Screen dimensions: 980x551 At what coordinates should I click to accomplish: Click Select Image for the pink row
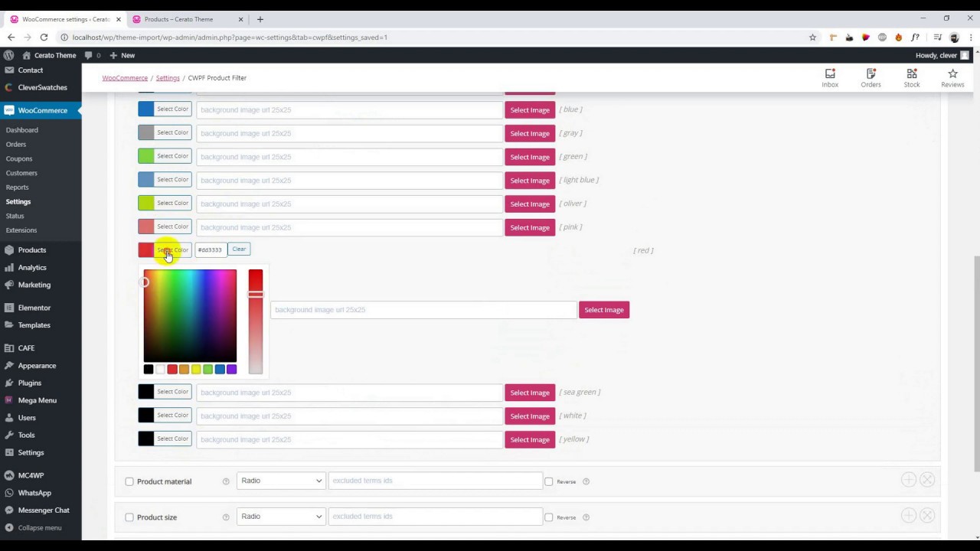530,227
